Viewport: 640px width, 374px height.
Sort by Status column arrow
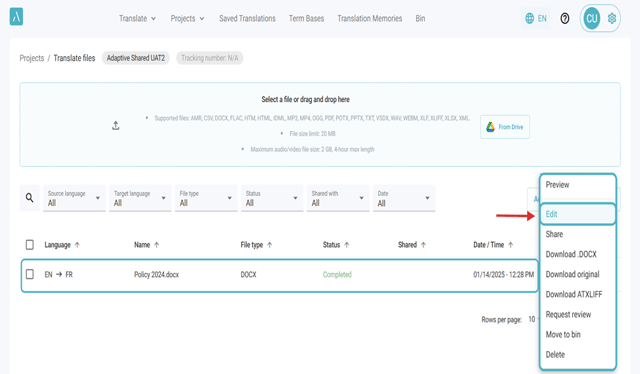click(347, 245)
